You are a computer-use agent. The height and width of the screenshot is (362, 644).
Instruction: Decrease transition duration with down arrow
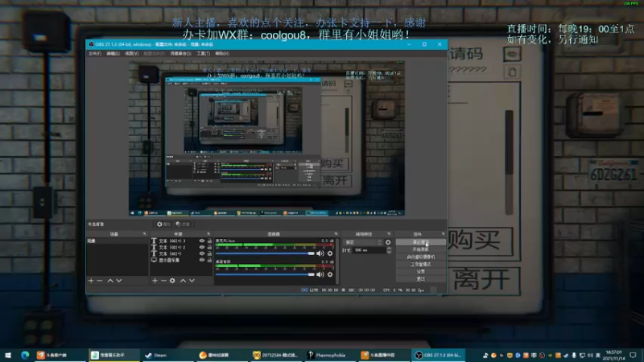coord(389,252)
